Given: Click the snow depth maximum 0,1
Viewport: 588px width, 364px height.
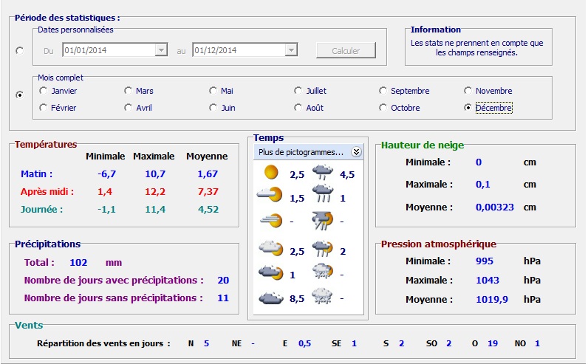Looking at the screenshot, I should click(482, 184).
